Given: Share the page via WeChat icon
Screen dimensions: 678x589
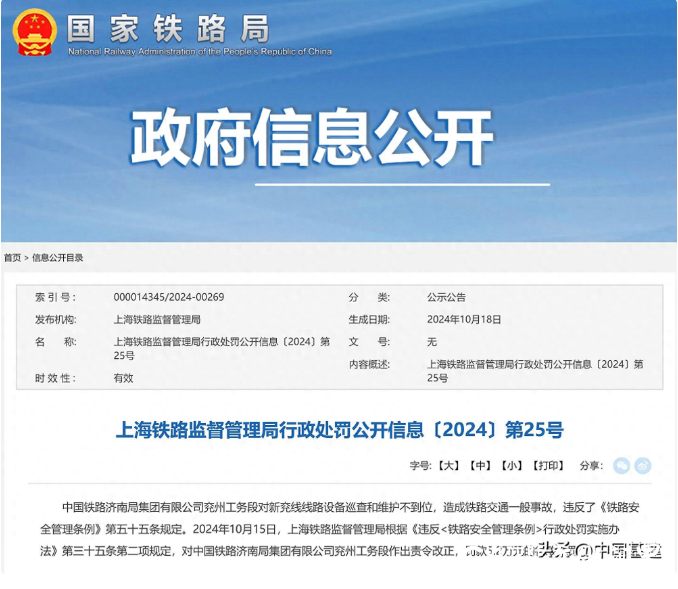Looking at the screenshot, I should click(621, 466).
